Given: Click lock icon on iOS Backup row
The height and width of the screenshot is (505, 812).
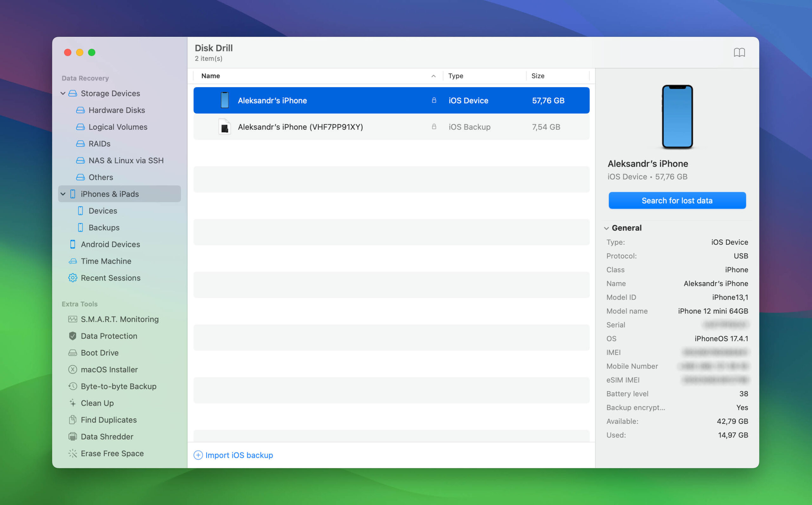Looking at the screenshot, I should point(434,127).
